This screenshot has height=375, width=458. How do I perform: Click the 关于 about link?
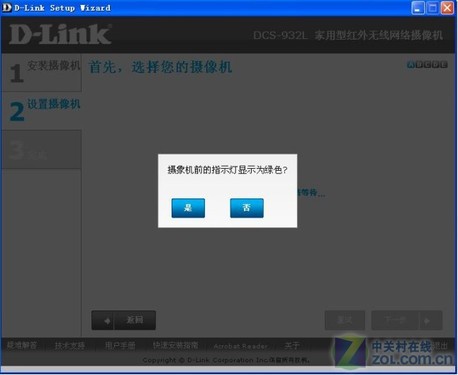coord(292,346)
